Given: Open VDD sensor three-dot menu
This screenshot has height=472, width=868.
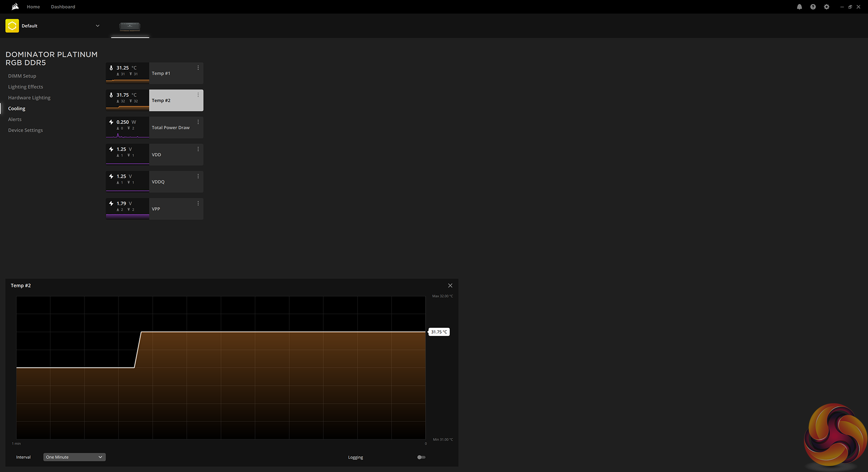Looking at the screenshot, I should point(198,149).
